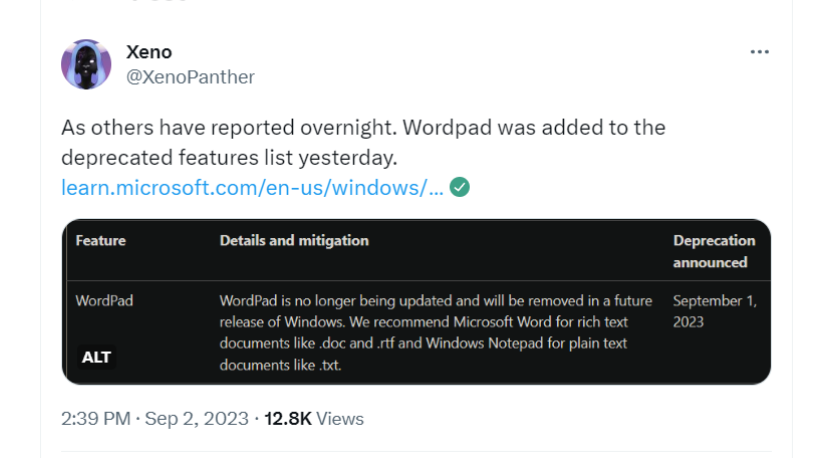Click the 2:39 PM timestamp
The image size is (831, 458).
95,419
